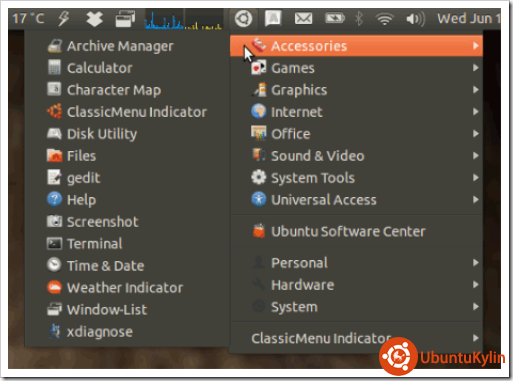Viewport: 513px width, 381px height.
Task: Expand the Personal submenu arrow
Action: point(476,263)
